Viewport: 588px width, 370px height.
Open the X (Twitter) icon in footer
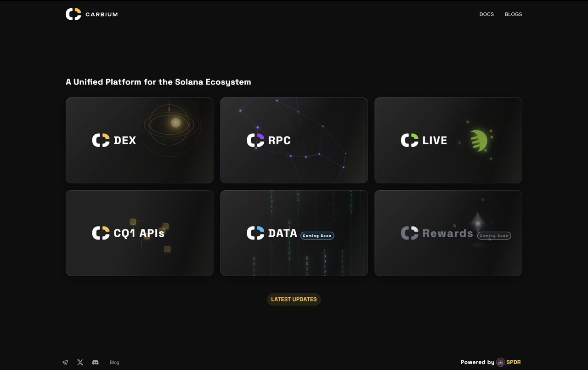tap(80, 362)
